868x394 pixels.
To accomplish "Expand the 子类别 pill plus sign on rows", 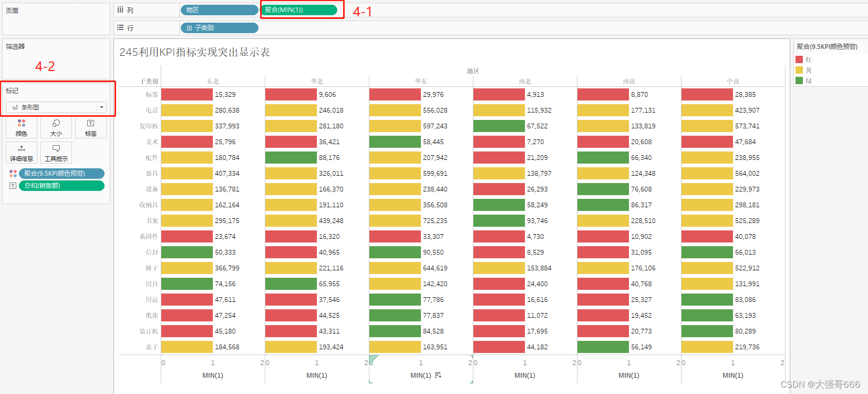I will click(x=189, y=28).
